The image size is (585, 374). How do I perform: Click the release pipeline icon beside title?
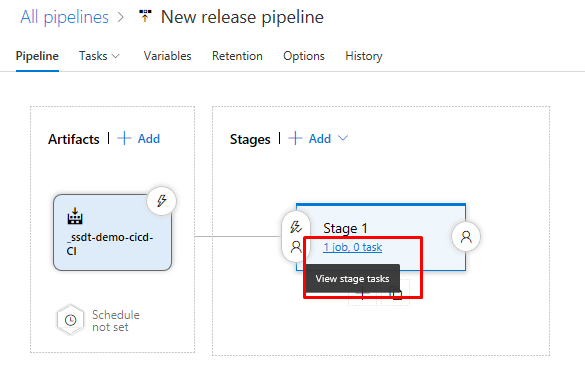(145, 16)
